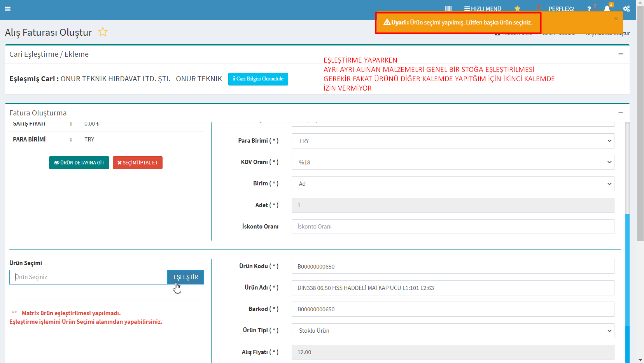The height and width of the screenshot is (363, 644).
Task: Click the barcode scanner icon
Action: coord(448,9)
